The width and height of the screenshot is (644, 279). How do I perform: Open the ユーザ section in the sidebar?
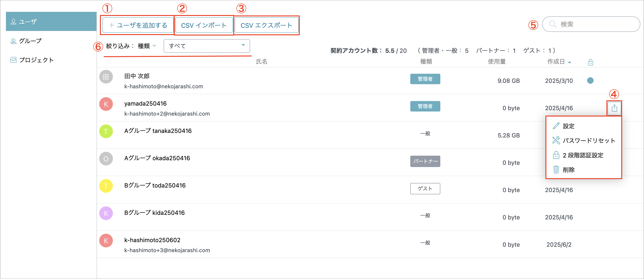click(51, 21)
